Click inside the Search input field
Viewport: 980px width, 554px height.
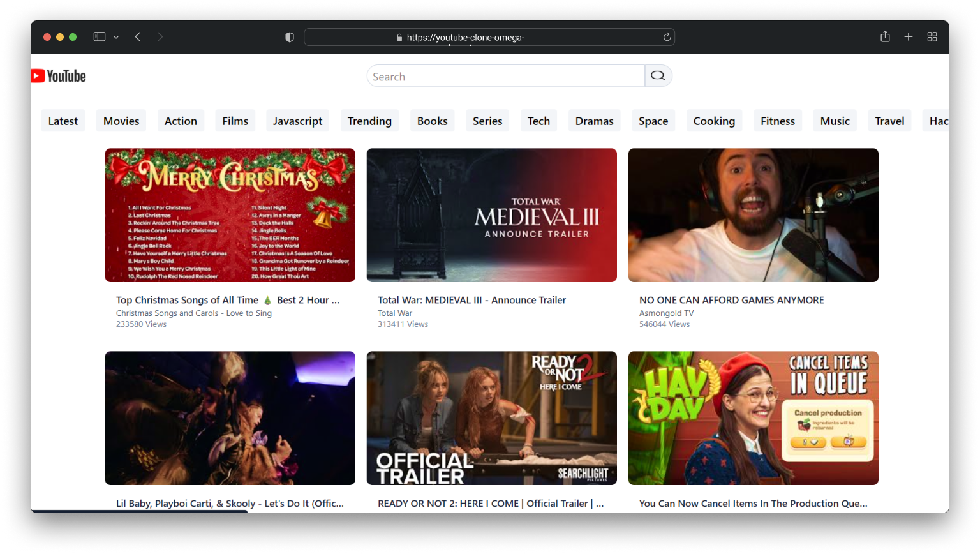coord(504,75)
